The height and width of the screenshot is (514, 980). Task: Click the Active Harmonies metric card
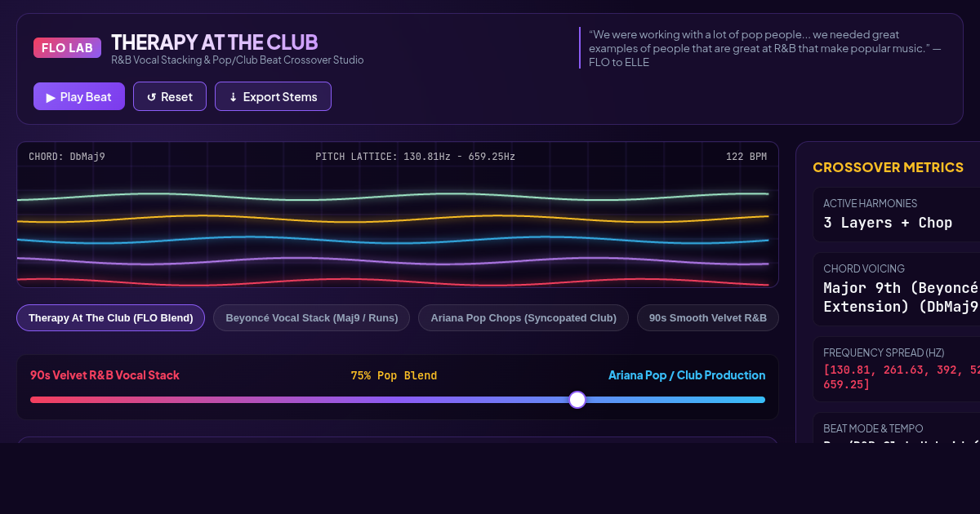pos(896,215)
